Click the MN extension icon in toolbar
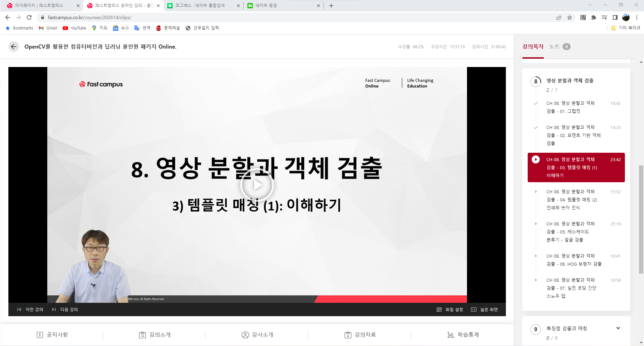The width and height of the screenshot is (644, 346). coord(583,17)
